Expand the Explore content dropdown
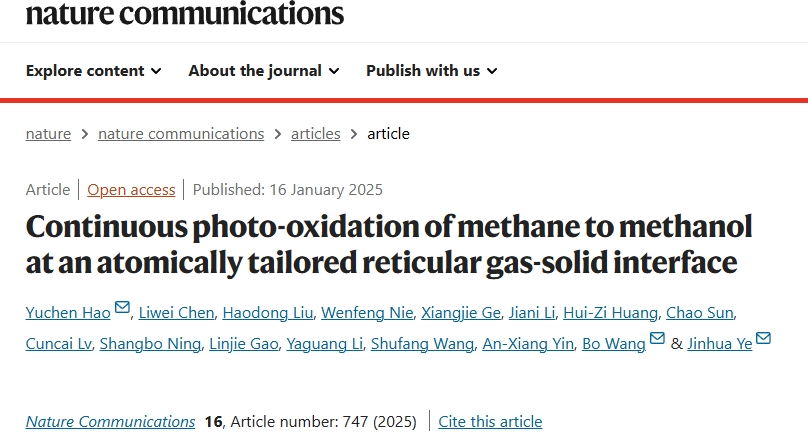808x445 pixels. click(x=94, y=71)
